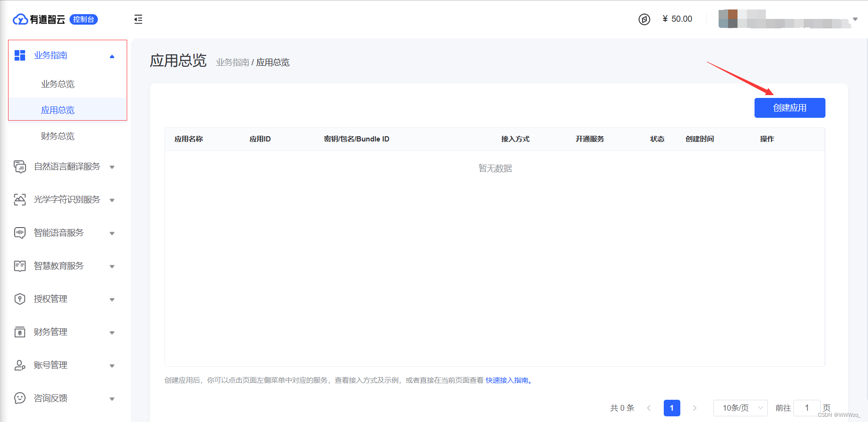The image size is (868, 422).
Task: Click the 智能语音服务 voice icon
Action: 20,233
